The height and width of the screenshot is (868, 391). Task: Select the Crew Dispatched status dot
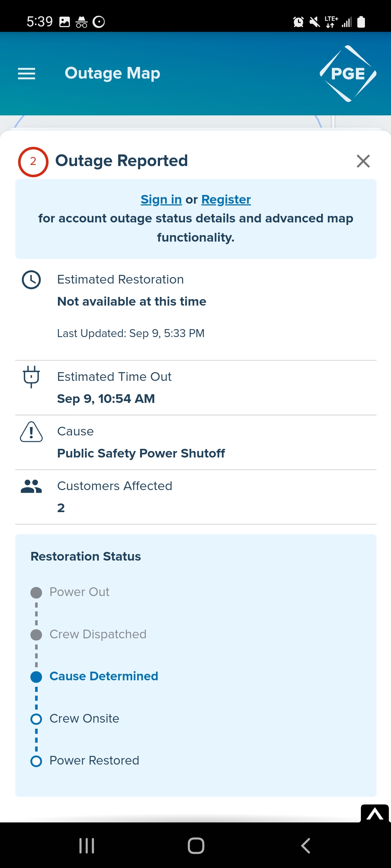pos(36,635)
